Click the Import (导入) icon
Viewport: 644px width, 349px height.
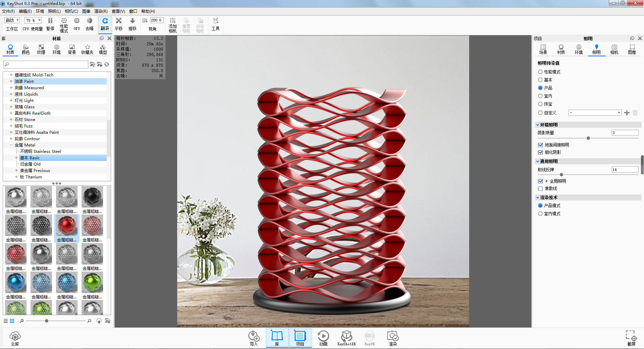[254, 338]
